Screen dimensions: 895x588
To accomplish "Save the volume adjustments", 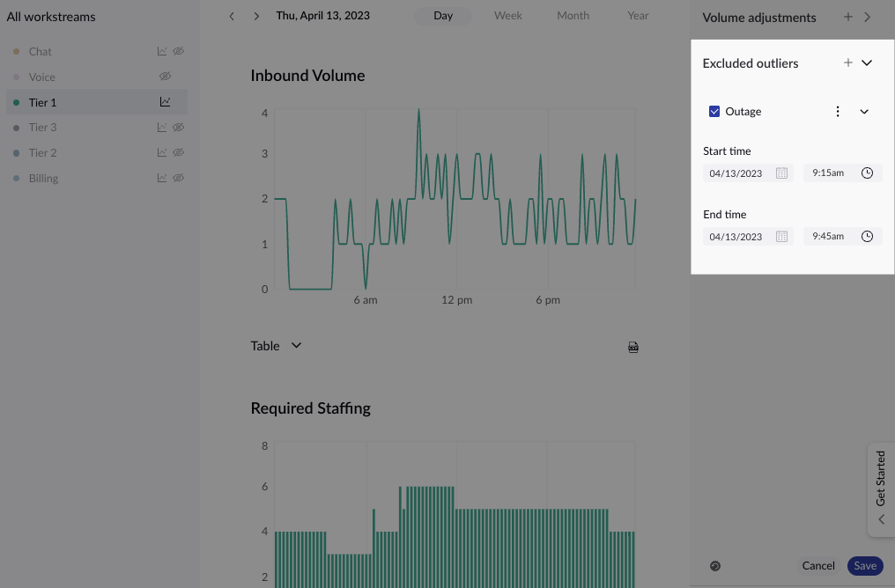I will (864, 566).
